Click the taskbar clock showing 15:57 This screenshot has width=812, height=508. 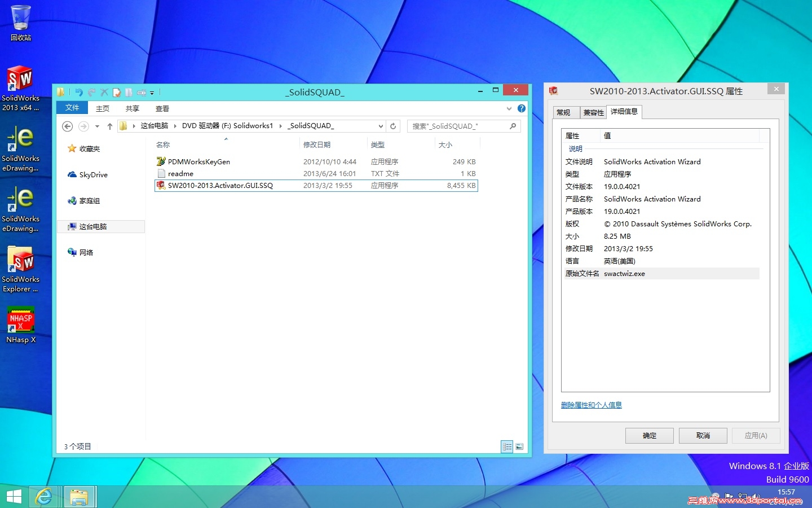click(x=786, y=492)
